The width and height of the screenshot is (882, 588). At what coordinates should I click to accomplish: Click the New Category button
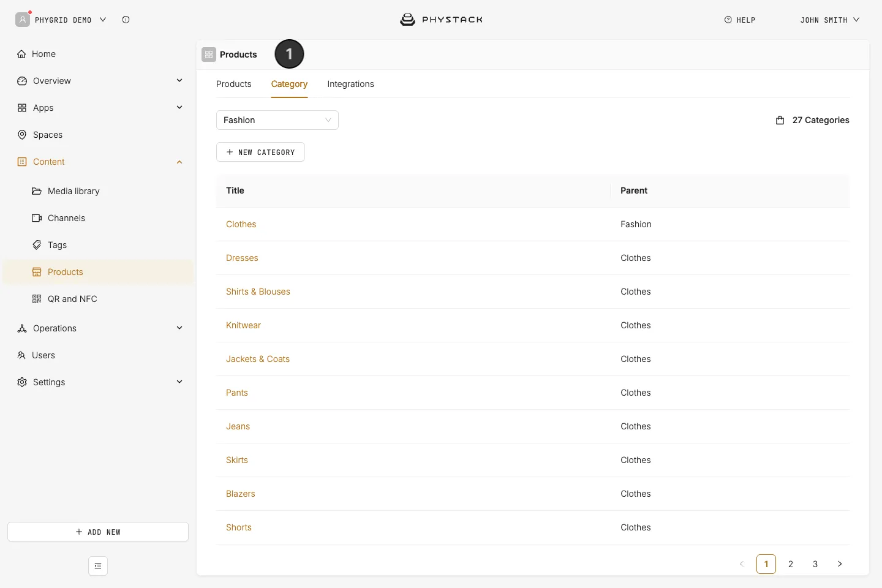[x=260, y=152]
